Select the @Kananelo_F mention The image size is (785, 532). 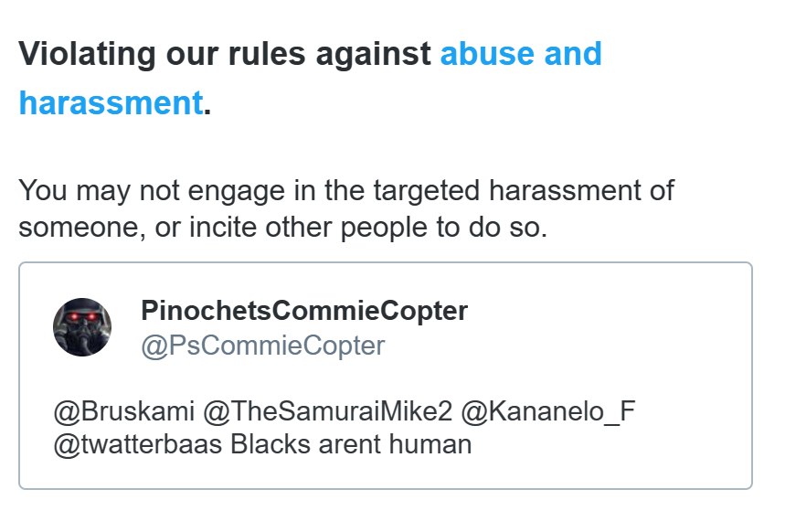547,411
